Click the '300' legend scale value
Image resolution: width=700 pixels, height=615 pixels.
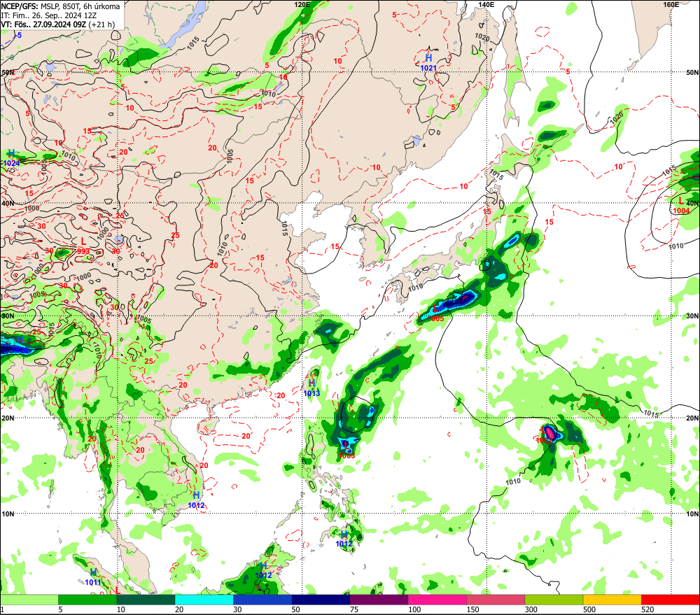pyautogui.click(x=531, y=609)
